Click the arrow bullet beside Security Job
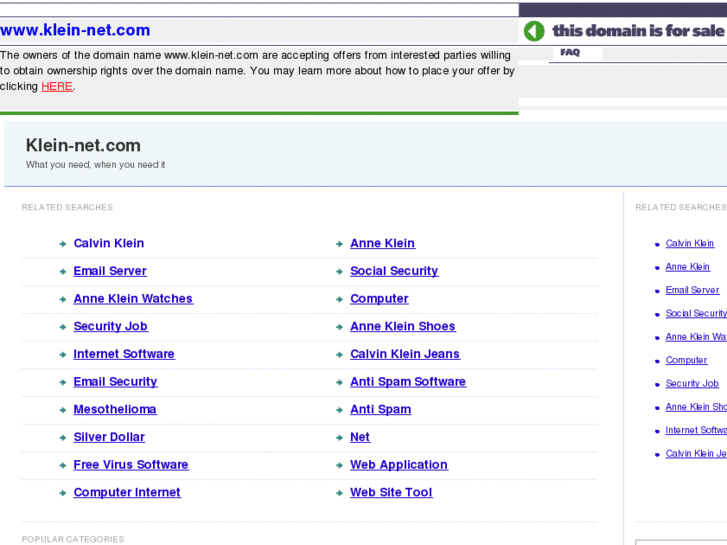The width and height of the screenshot is (727, 545). (63, 327)
